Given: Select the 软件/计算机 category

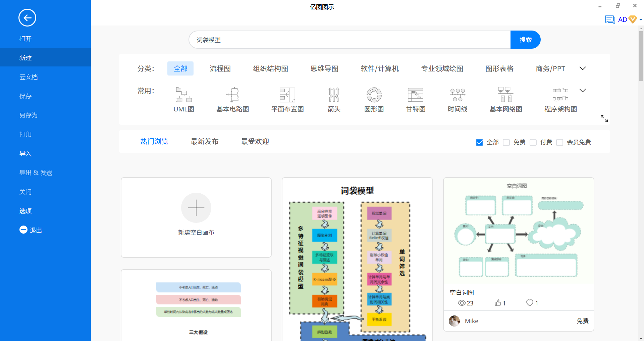Looking at the screenshot, I should 380,68.
